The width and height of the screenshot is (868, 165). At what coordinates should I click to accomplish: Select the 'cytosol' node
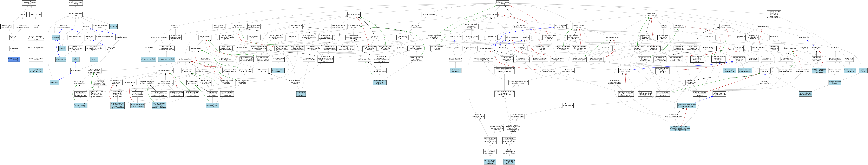point(62,48)
